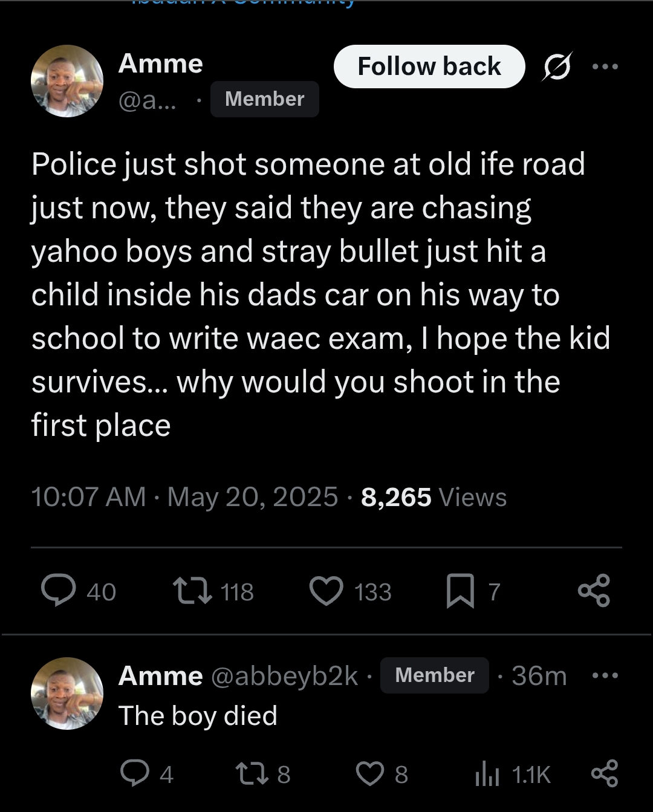
Task: Open more options on the main post
Action: (605, 67)
